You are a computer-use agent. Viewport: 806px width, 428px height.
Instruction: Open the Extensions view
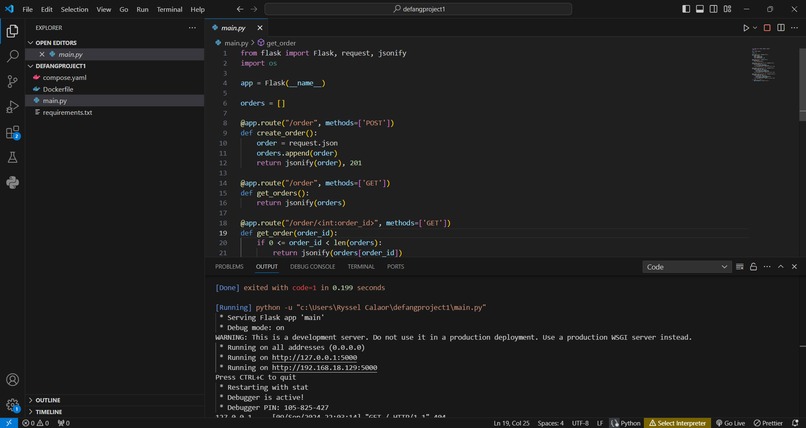[12, 133]
